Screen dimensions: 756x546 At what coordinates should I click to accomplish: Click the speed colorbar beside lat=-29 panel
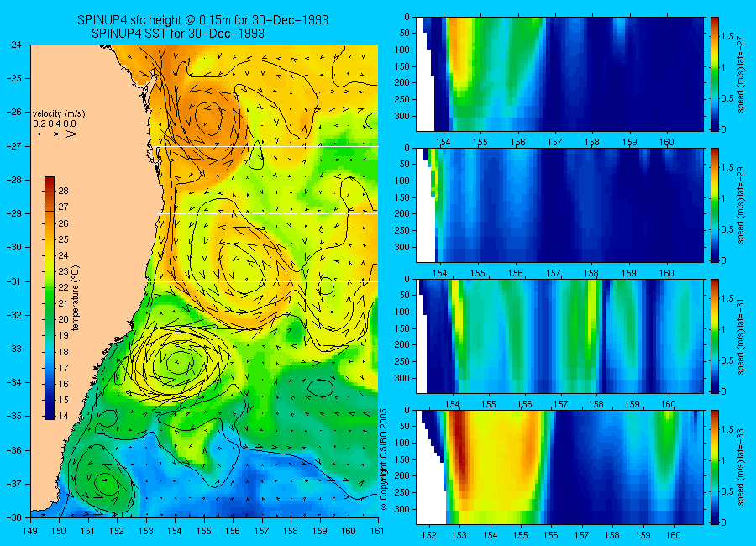pos(715,205)
